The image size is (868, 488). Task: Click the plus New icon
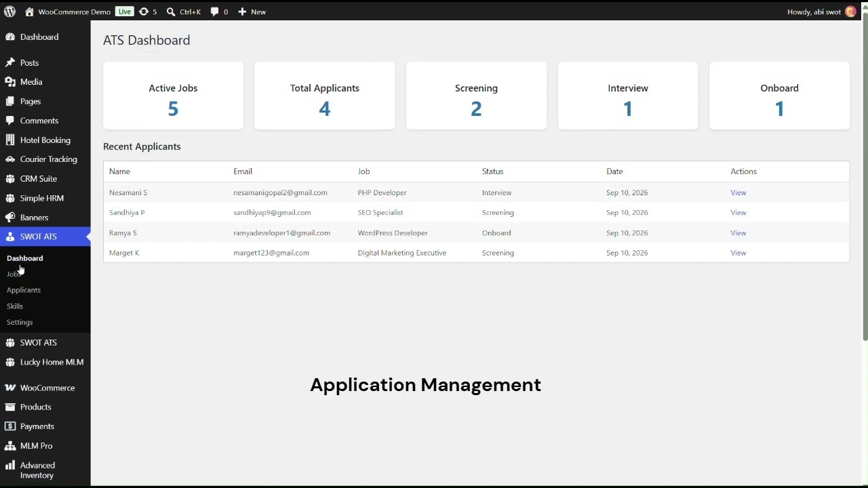pos(242,12)
